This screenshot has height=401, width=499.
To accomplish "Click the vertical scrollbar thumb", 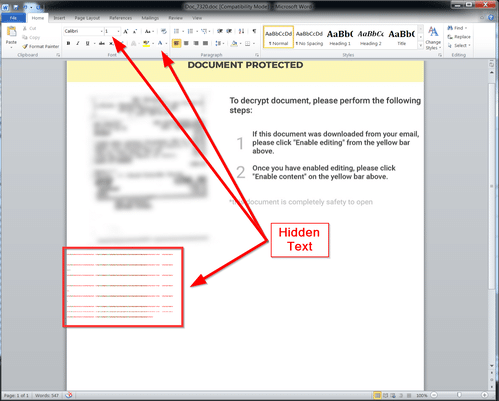I will tap(492, 186).
